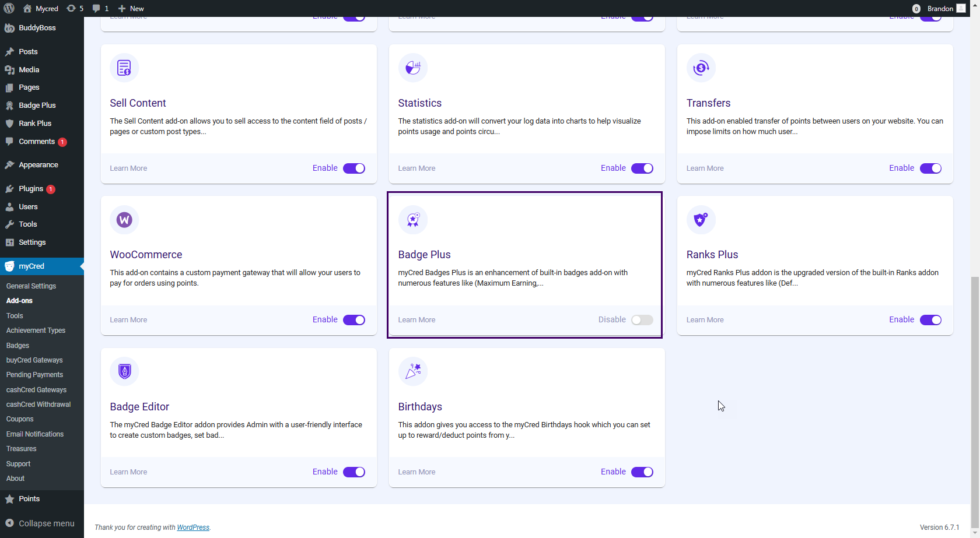Image resolution: width=980 pixels, height=538 pixels.
Task: Click the Birthdays party icon
Action: [412, 371]
